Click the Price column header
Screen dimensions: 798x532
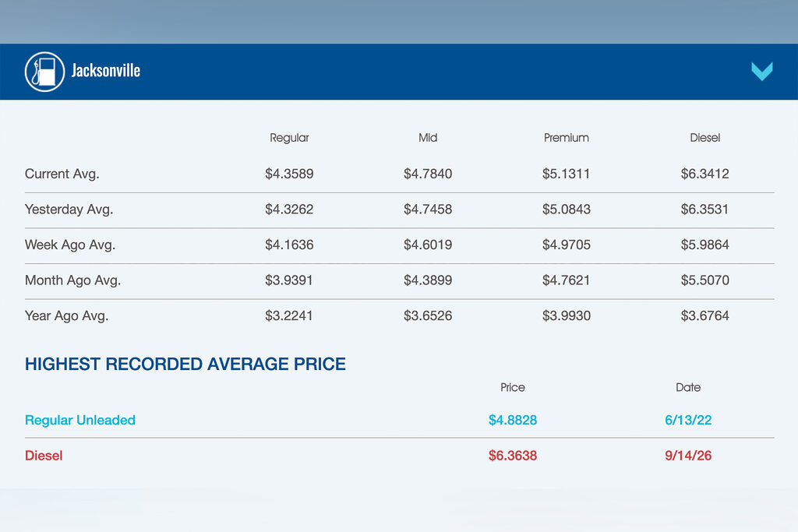click(513, 388)
